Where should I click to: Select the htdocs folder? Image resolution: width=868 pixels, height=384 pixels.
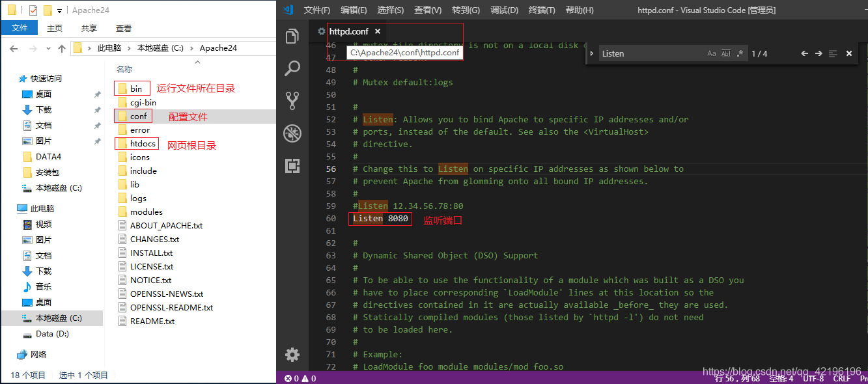point(143,143)
